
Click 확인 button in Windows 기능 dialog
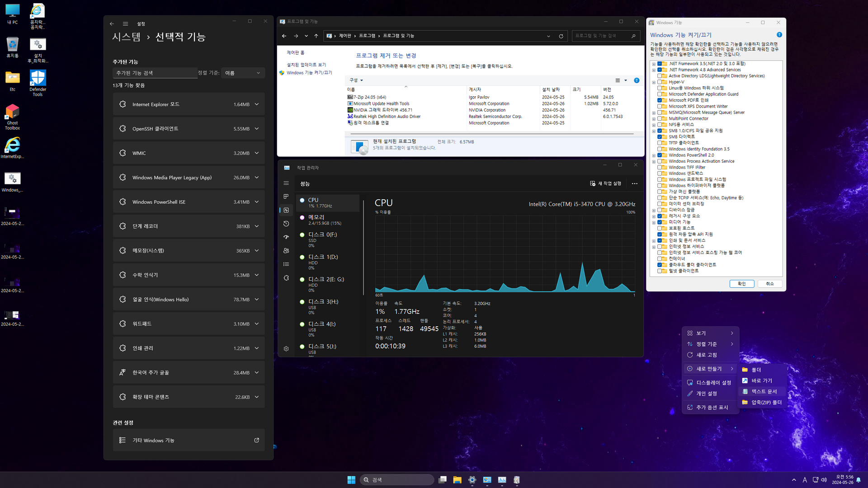point(741,284)
